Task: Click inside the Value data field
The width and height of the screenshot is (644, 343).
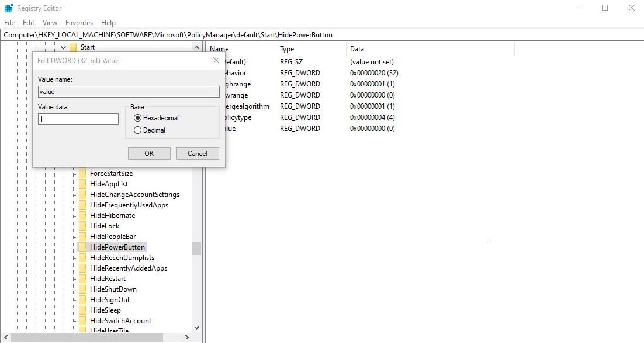Action: coord(78,119)
